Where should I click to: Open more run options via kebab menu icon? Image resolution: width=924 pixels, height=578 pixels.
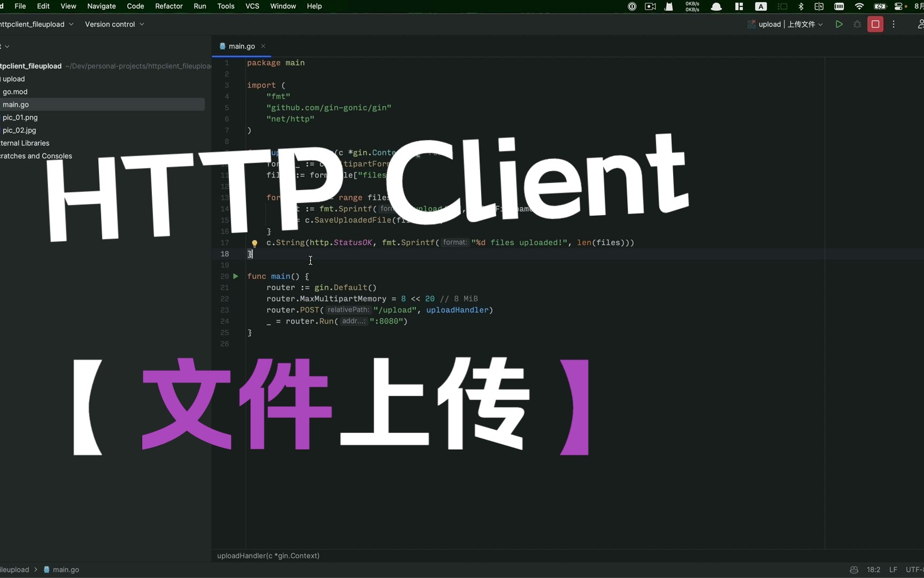click(895, 24)
